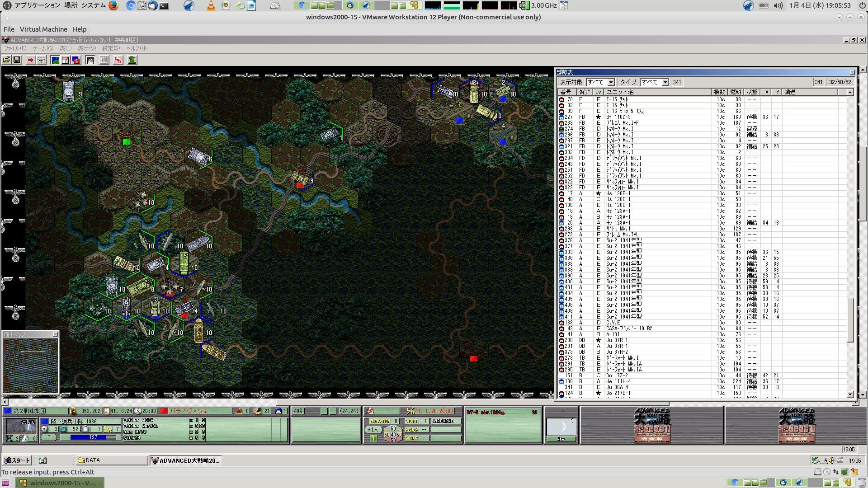Expand the タイプ filter dropdown
This screenshot has width=868, height=488.
tap(665, 82)
